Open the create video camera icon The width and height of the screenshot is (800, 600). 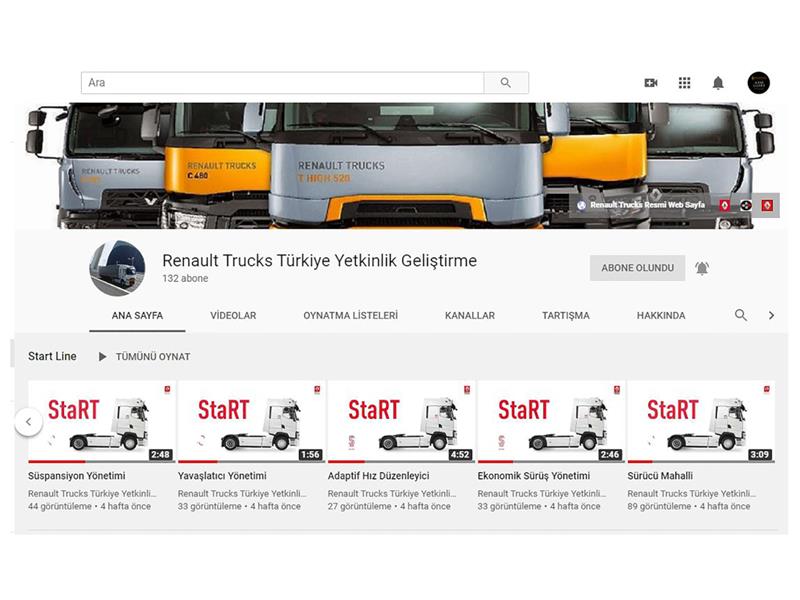(651, 83)
